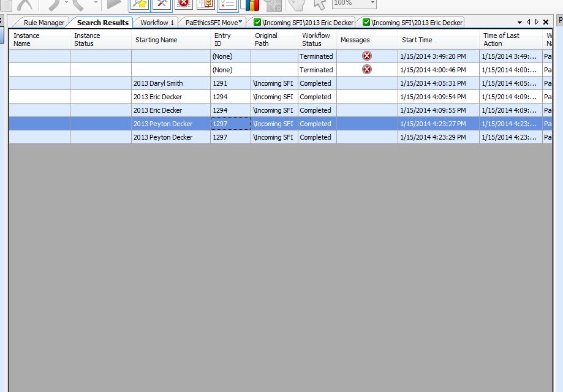This screenshot has width=563, height=392.
Task: Sort by the Entry ID column header
Action: (230, 39)
